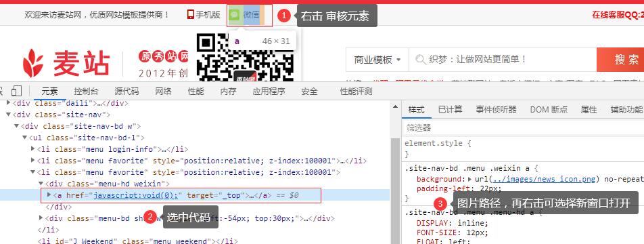Viewport: 644px width, 244px height.
Task: Open the 网络 devtools tab
Action: pyautogui.click(x=163, y=91)
